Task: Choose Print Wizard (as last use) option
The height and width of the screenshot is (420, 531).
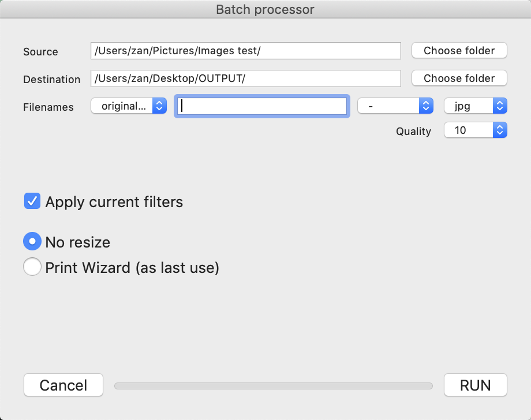Action: coord(32,267)
